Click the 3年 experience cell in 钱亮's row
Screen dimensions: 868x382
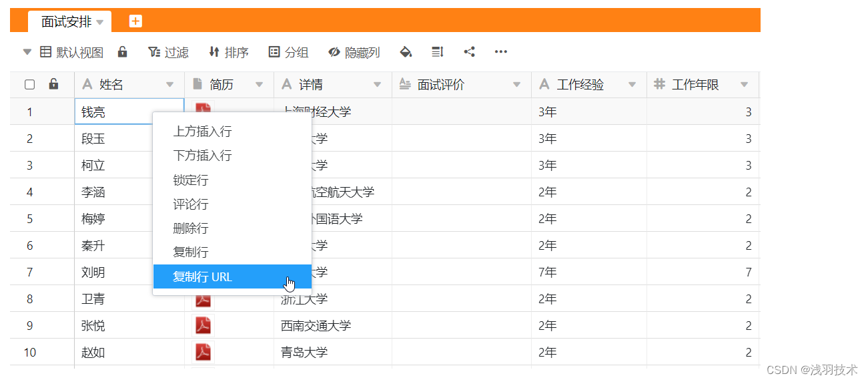tap(589, 112)
